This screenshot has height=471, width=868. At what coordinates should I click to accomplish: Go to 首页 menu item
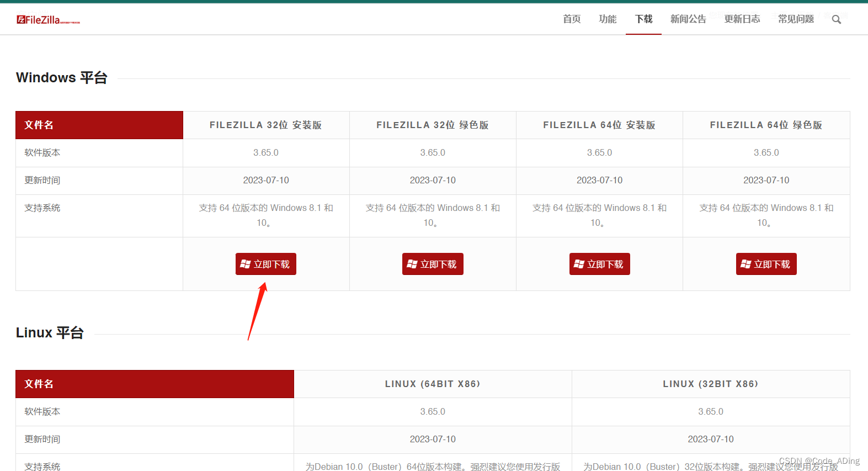pos(572,19)
